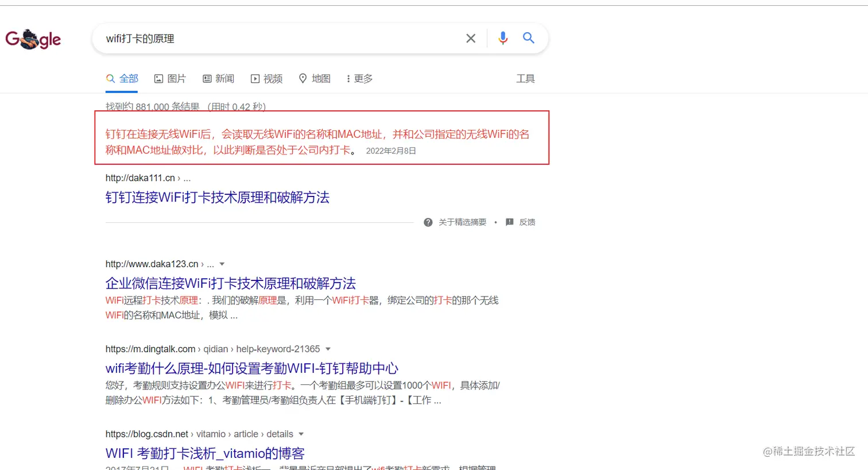Click the https://m.dingtalk.com URL breadcrumb

pos(212,349)
